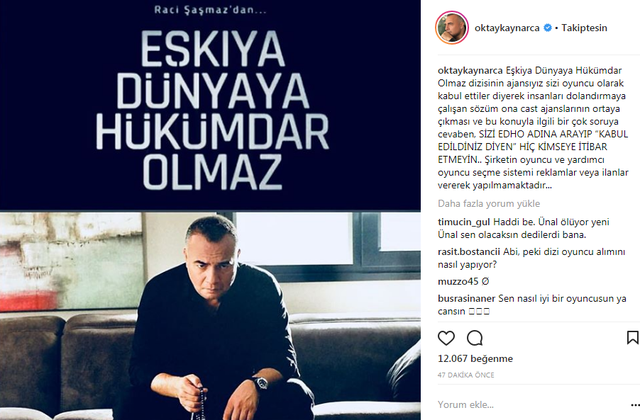Click the comment speech bubble icon
This screenshot has width=640, height=420.
[x=475, y=338]
